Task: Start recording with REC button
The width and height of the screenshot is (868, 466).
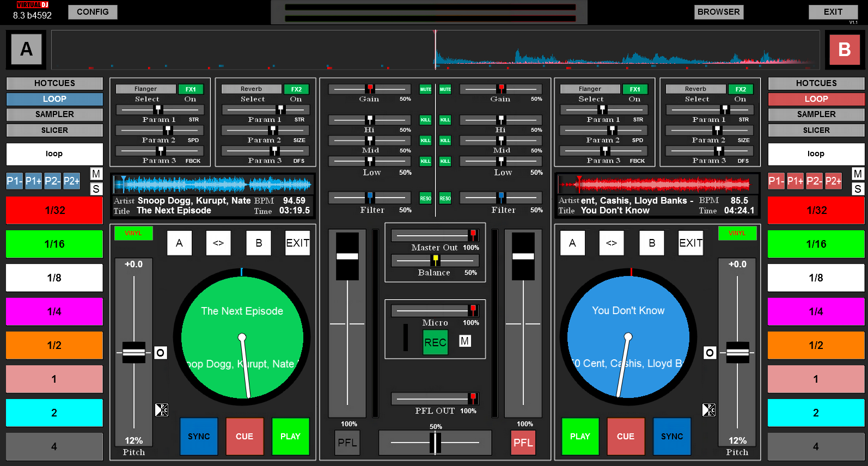Action: (x=436, y=342)
